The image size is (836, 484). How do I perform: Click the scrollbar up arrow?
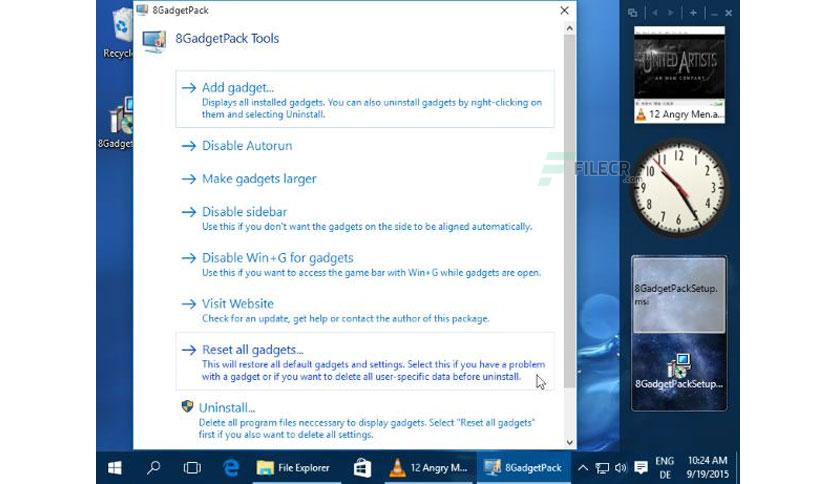569,28
